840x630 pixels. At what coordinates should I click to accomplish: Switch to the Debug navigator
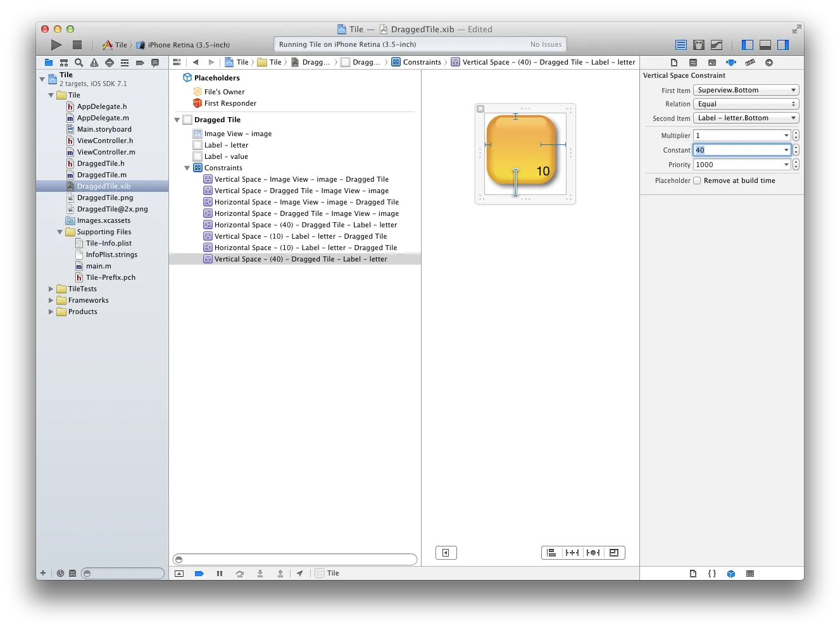point(125,63)
